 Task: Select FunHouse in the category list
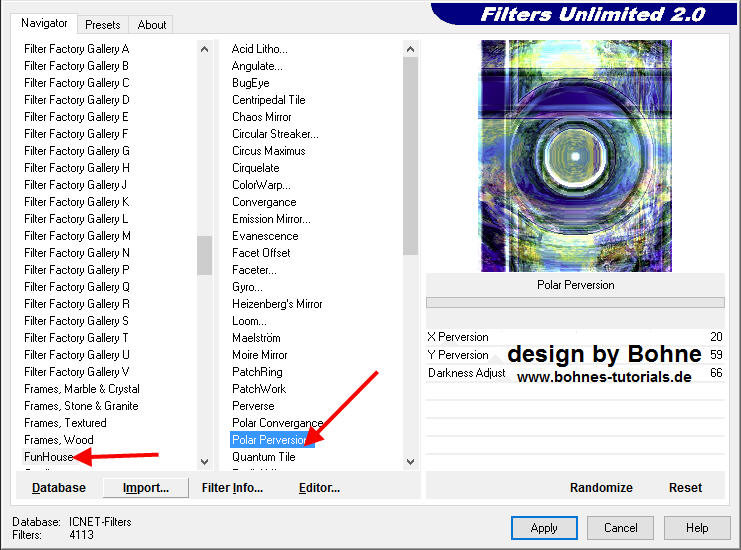[49, 457]
